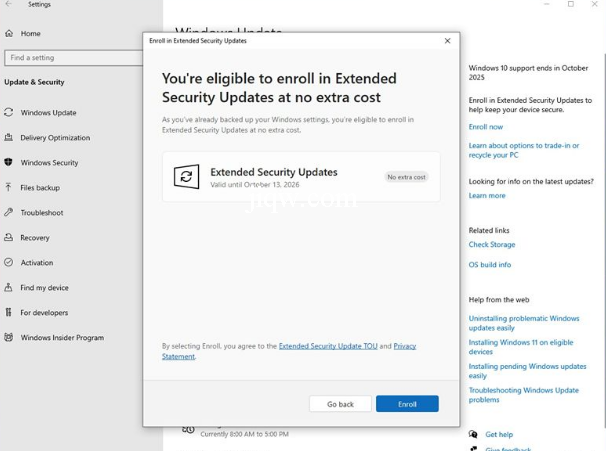Minimize the Settings window
The height and width of the screenshot is (451, 606).
click(546, 4)
